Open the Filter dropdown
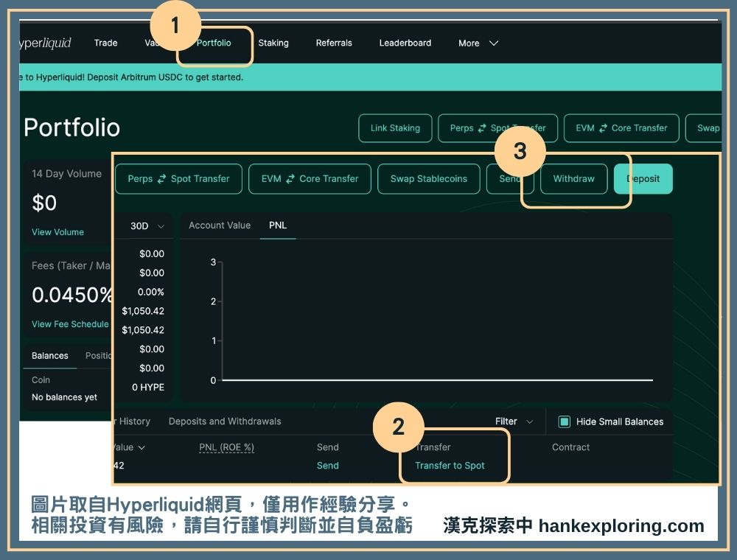This screenshot has height=560, width=737. point(514,421)
